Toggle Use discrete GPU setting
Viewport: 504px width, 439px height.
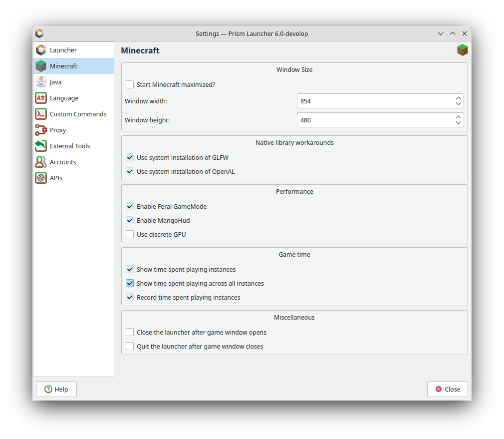point(130,234)
